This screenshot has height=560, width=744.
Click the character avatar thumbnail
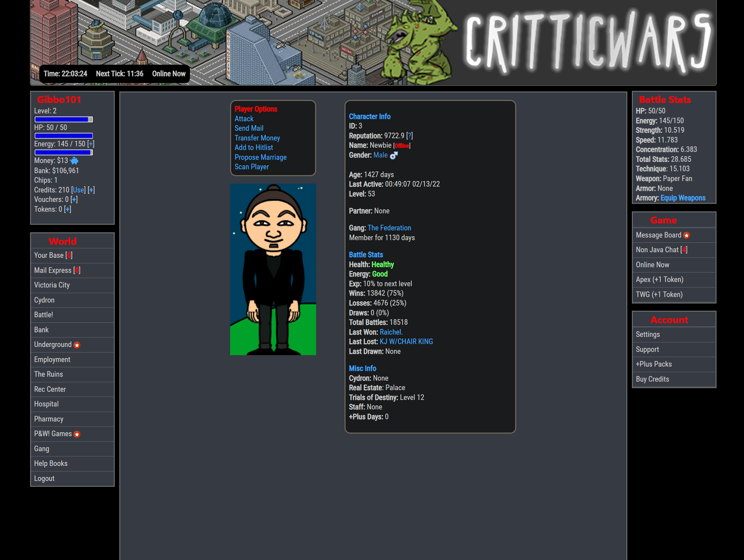[273, 269]
